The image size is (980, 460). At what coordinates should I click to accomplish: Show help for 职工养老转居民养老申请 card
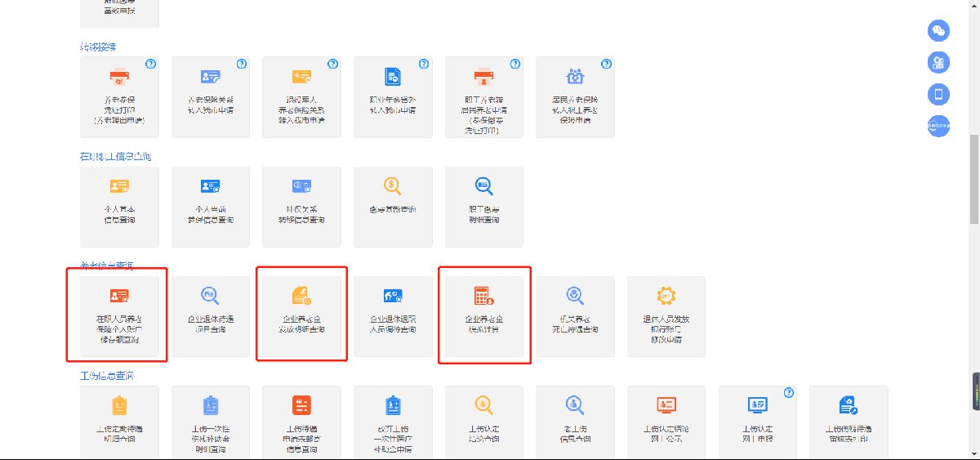(515, 64)
